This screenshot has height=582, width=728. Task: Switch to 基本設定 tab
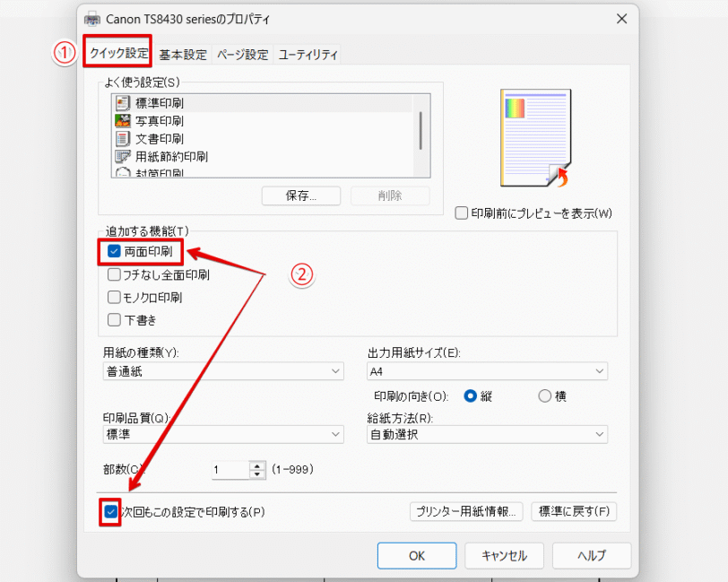point(183,55)
